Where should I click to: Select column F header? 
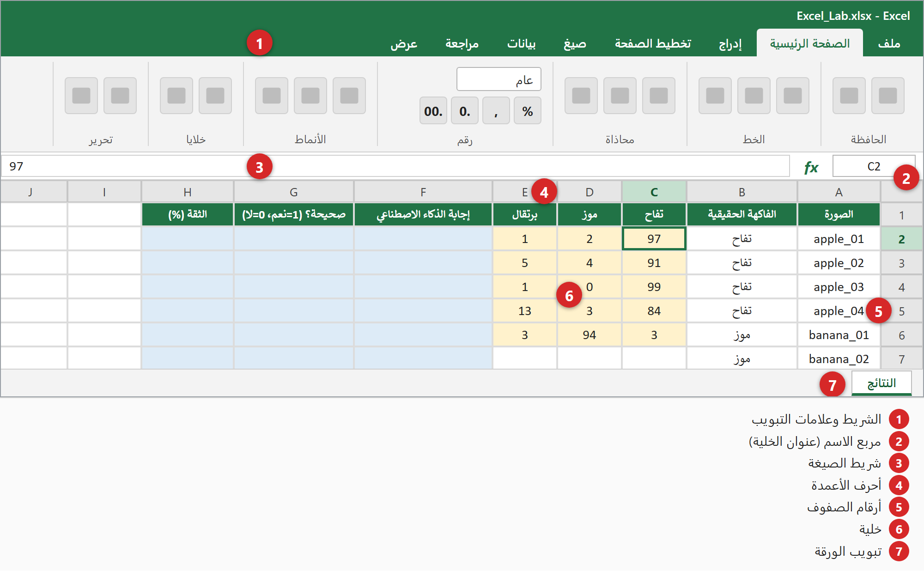[423, 192]
